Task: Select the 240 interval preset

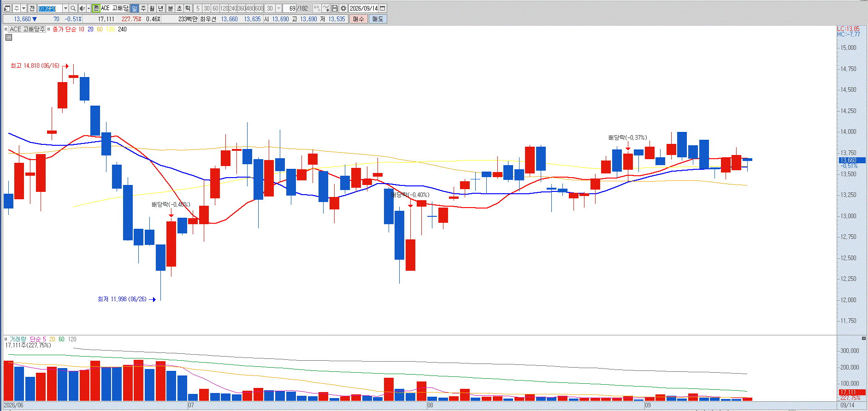Action: coord(233,8)
